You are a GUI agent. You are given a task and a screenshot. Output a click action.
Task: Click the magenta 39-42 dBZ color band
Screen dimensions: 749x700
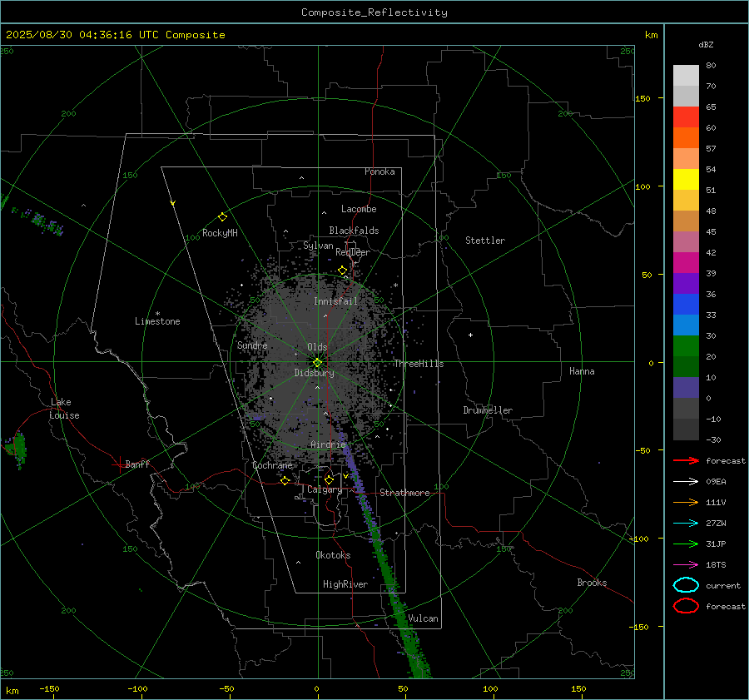[686, 263]
